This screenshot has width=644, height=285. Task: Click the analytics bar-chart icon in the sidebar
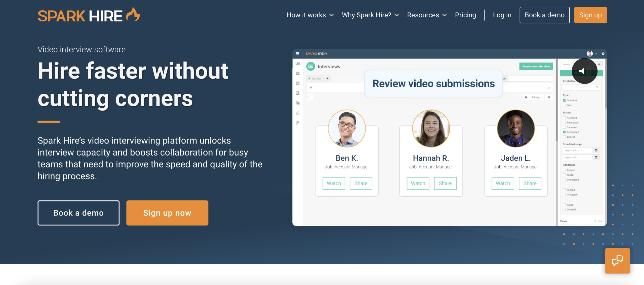298,113
